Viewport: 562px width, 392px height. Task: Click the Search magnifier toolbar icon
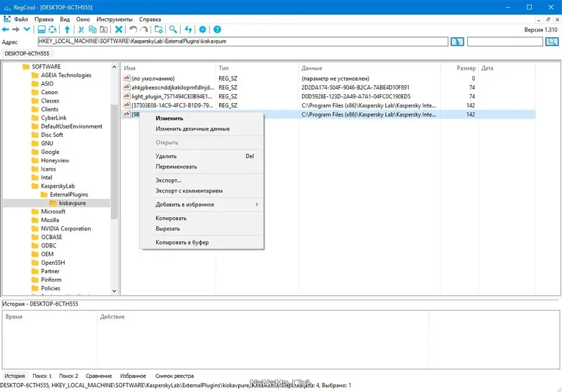pyautogui.click(x=173, y=30)
